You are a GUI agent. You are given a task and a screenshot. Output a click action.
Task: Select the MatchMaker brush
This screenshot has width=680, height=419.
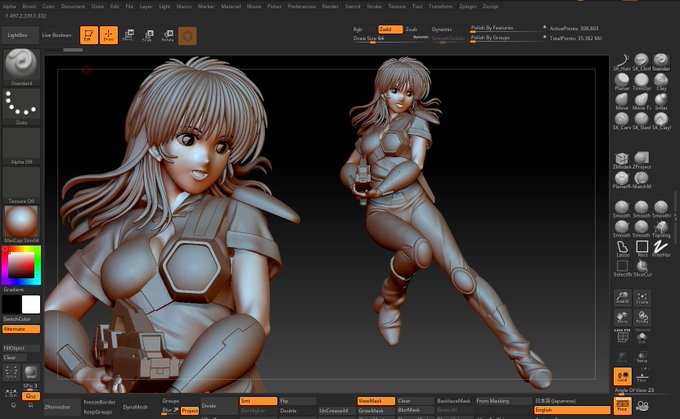point(641,180)
